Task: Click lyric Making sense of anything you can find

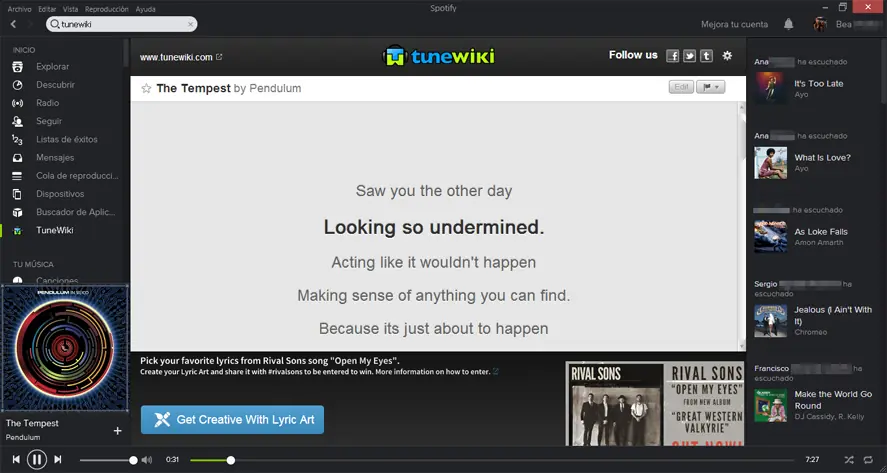Action: point(434,295)
